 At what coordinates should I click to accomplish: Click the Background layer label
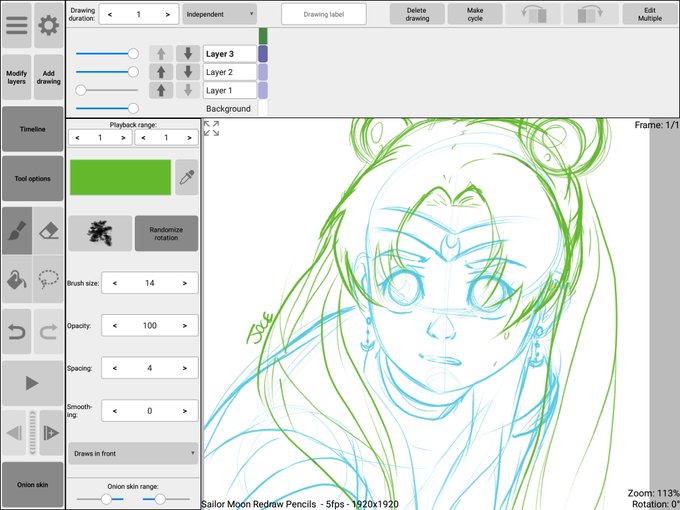point(229,108)
